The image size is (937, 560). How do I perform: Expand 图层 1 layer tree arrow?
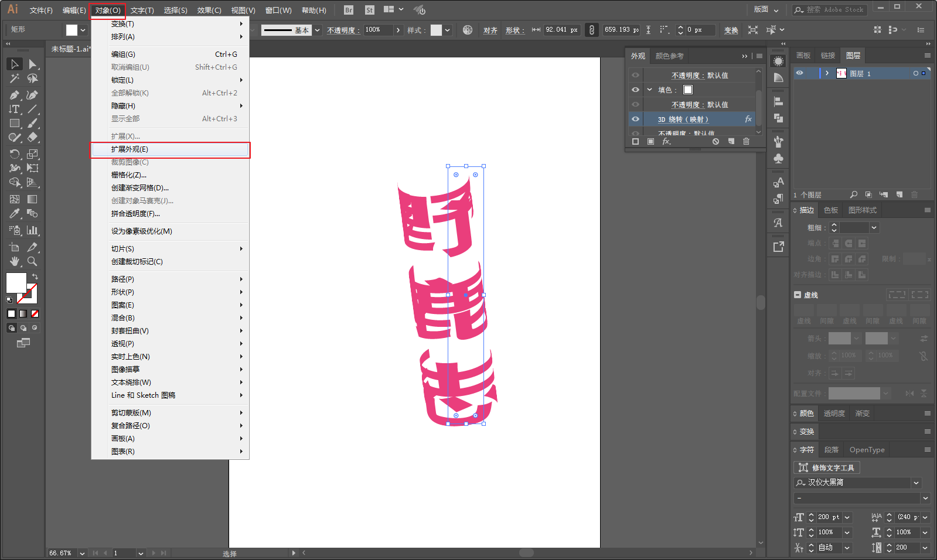[827, 73]
